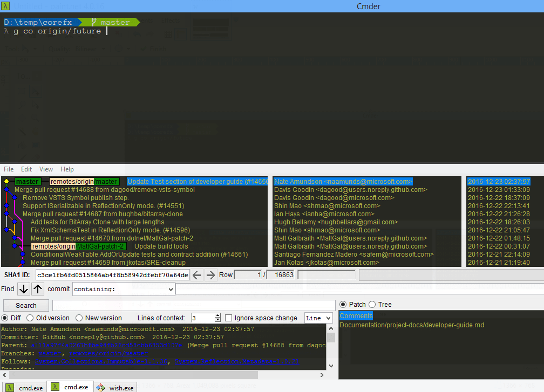Click author Nate Amundson in author column
Image resolution: width=544 pixels, height=392 pixels.
pos(343,181)
